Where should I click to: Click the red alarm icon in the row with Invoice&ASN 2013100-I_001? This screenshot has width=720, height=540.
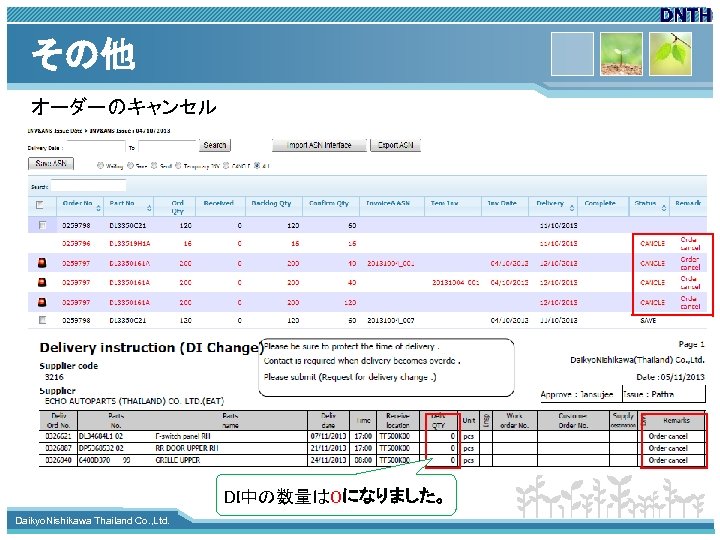point(42,263)
